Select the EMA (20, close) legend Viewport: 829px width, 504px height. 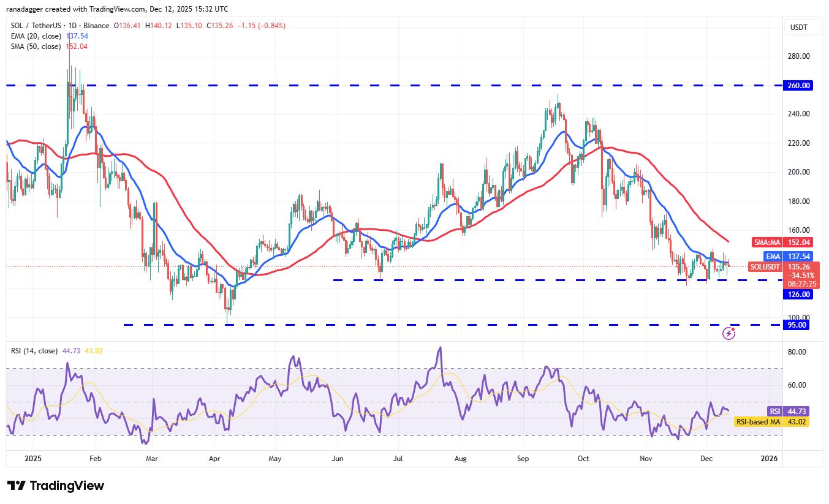(x=36, y=36)
